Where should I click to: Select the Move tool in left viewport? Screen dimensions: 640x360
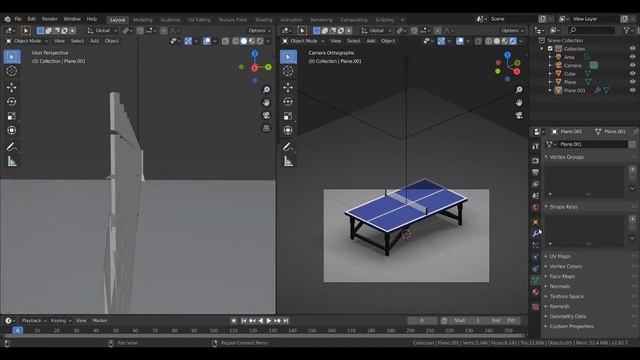click(12, 87)
